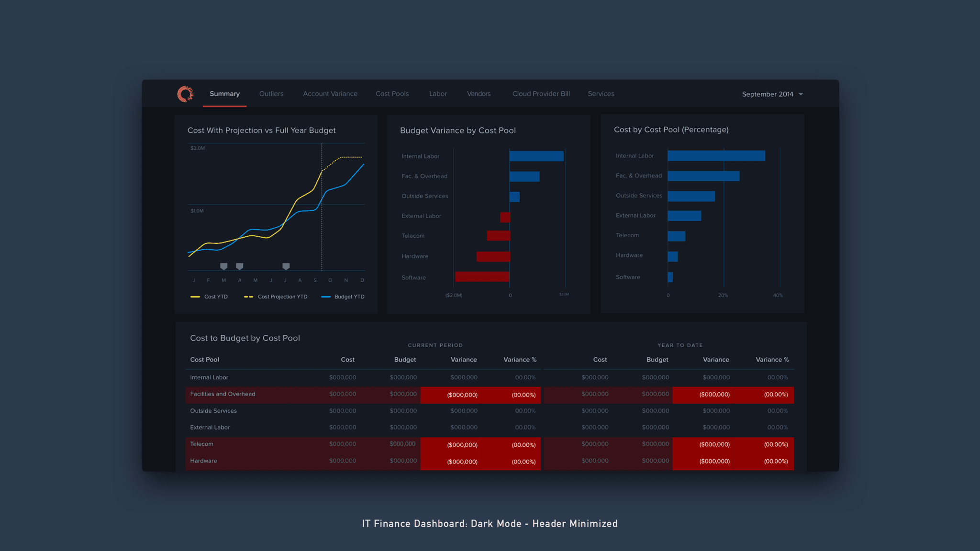Image resolution: width=980 pixels, height=551 pixels.
Task: Select the Labor navigation item
Action: (x=437, y=94)
